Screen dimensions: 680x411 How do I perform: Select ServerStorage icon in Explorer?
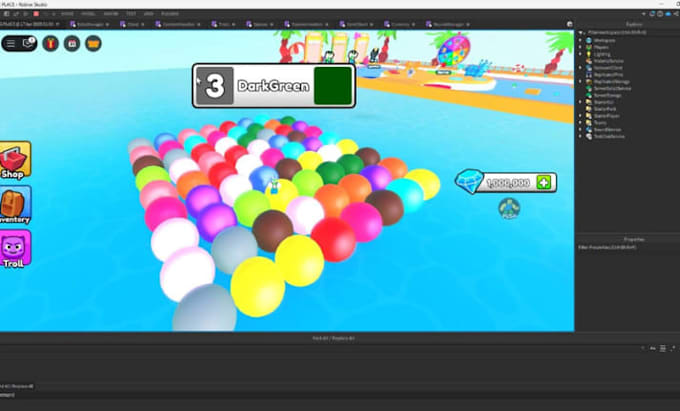tap(589, 95)
